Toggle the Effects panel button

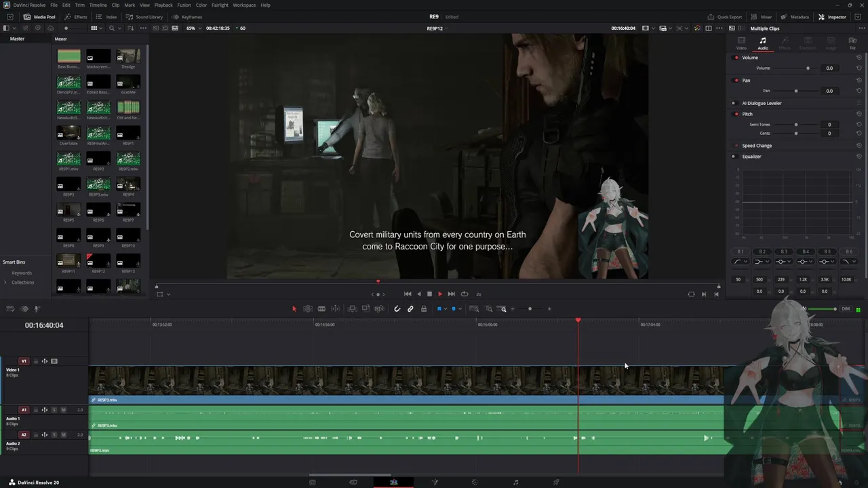pos(75,17)
